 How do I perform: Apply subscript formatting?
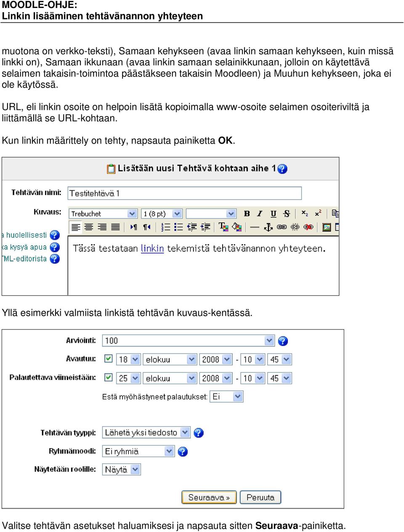(305, 214)
